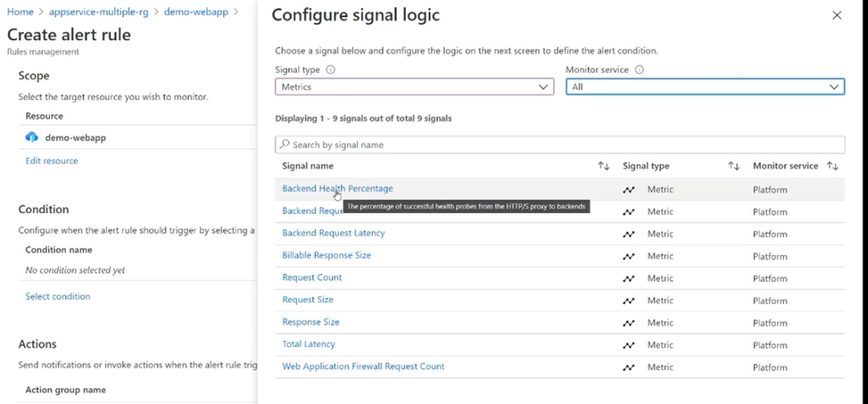Viewport: 868px width, 404px height.
Task: Sort by Signal type column arrows
Action: click(x=733, y=166)
